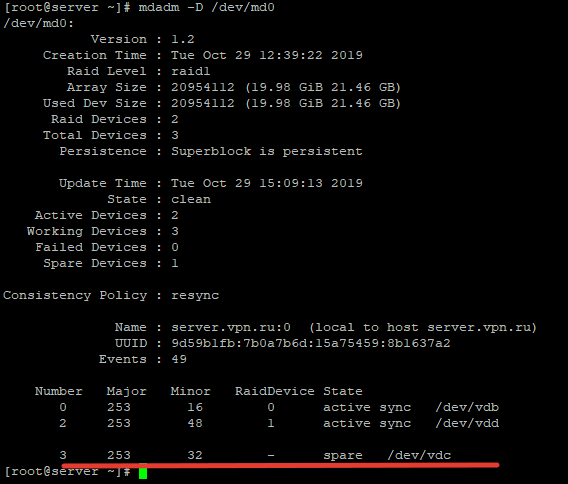Select the Raid Level value 'raid1'
The image size is (568, 484).
pos(191,71)
